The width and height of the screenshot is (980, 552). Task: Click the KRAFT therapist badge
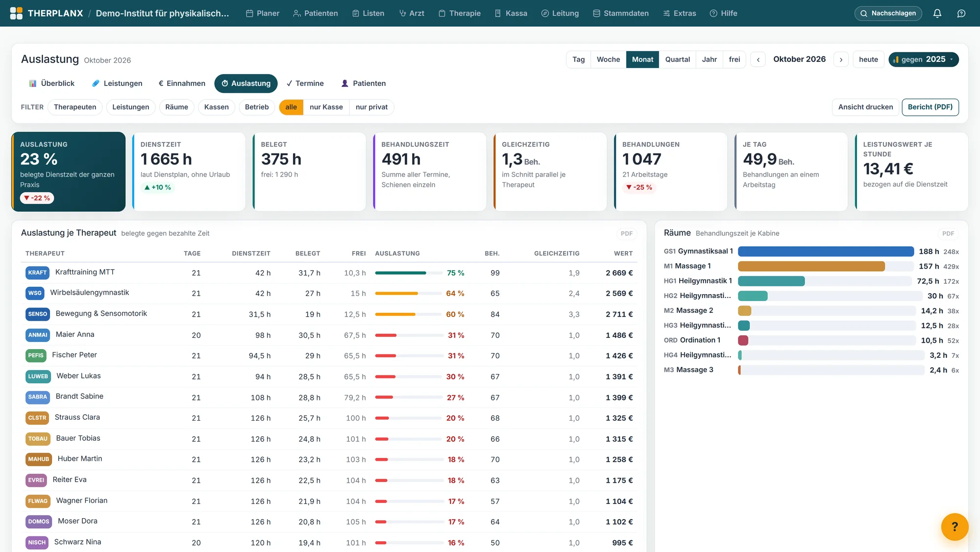pyautogui.click(x=37, y=273)
